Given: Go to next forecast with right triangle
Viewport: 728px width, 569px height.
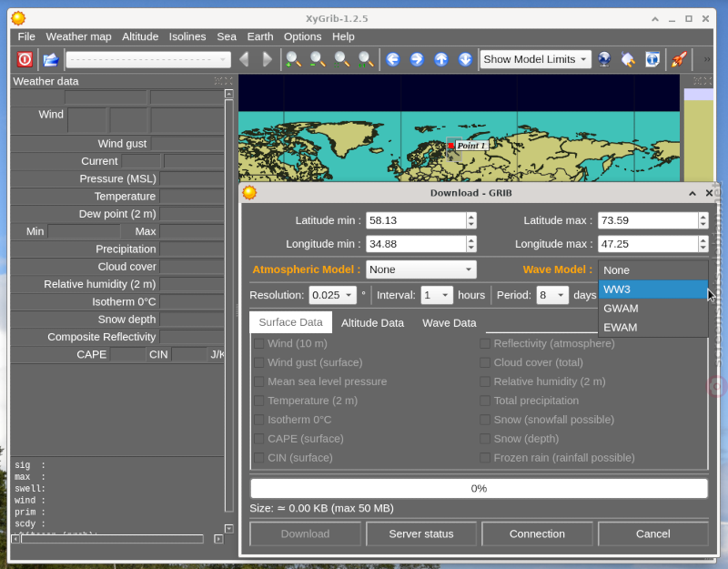Looking at the screenshot, I should click(267, 59).
